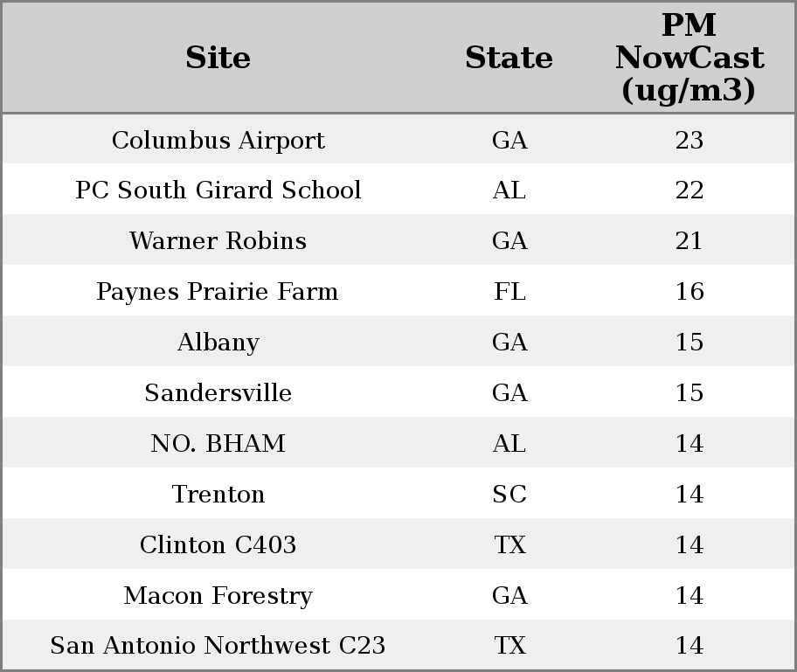
Task: Click PM value 16 for Paynes Prairie
Action: click(689, 292)
